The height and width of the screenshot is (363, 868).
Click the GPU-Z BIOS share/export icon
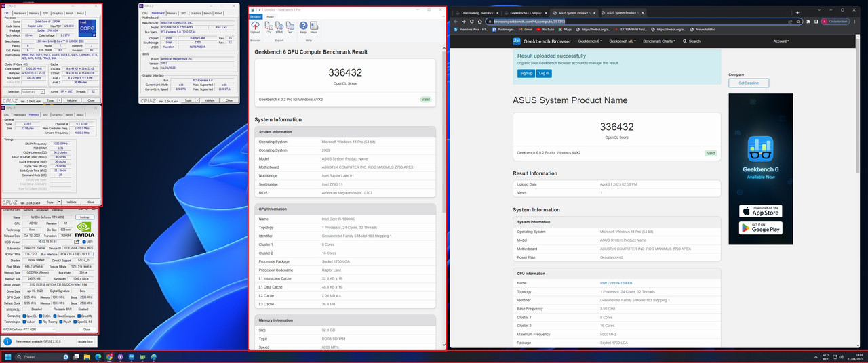77,242
